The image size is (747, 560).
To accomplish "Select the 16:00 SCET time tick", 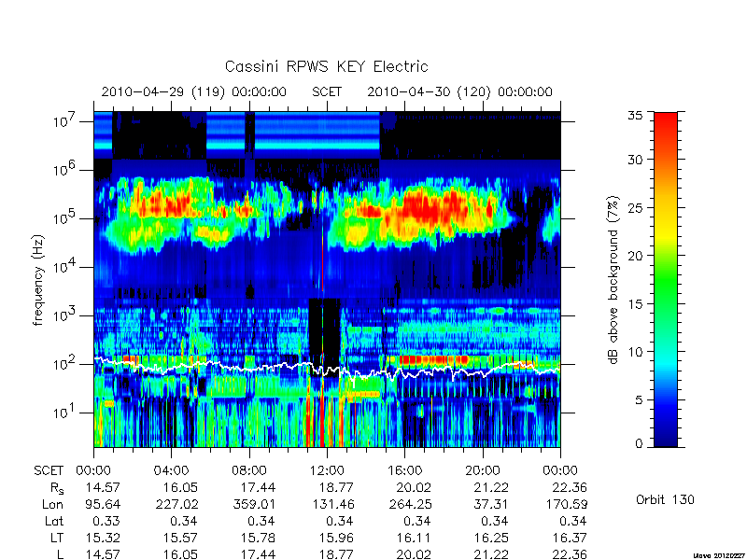I will 404,471.
